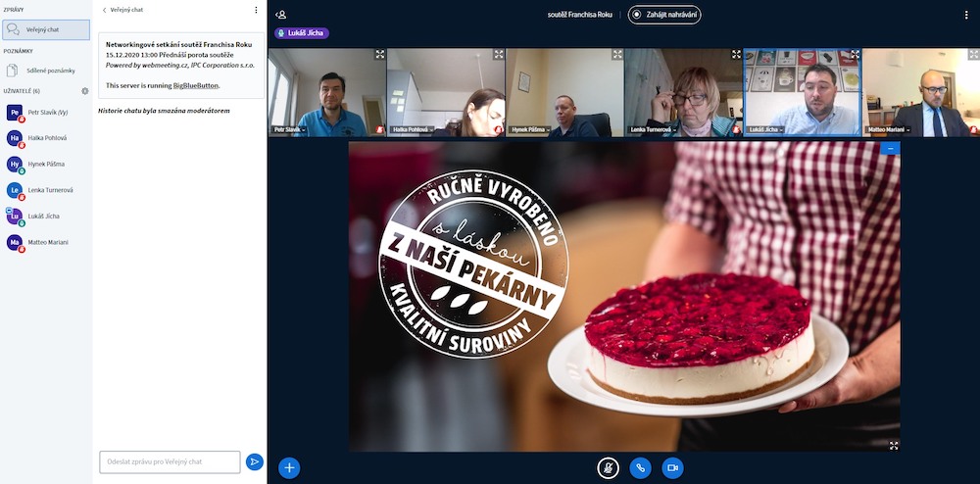The image size is (980, 484).
Task: Fullscreen Petr Slavík webcam
Action: [x=379, y=54]
